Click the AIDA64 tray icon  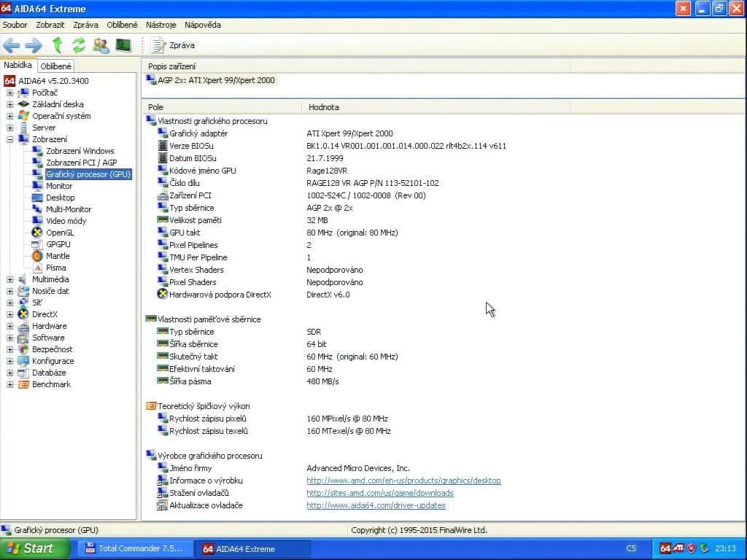click(665, 548)
